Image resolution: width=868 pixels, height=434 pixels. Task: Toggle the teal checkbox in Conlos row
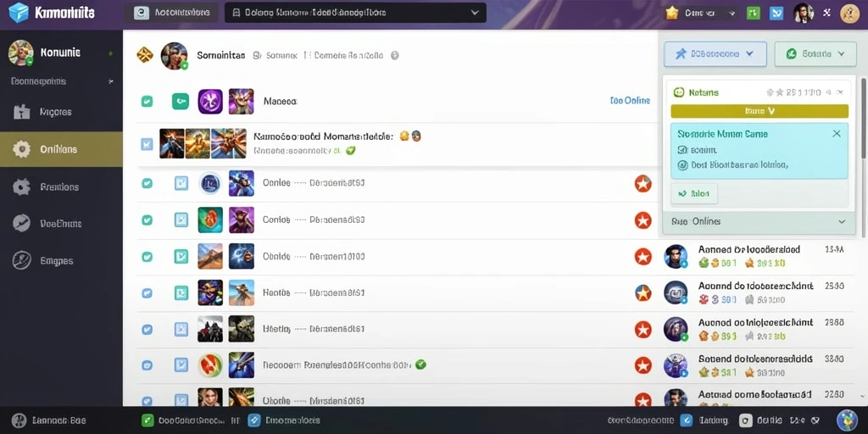pos(147,220)
